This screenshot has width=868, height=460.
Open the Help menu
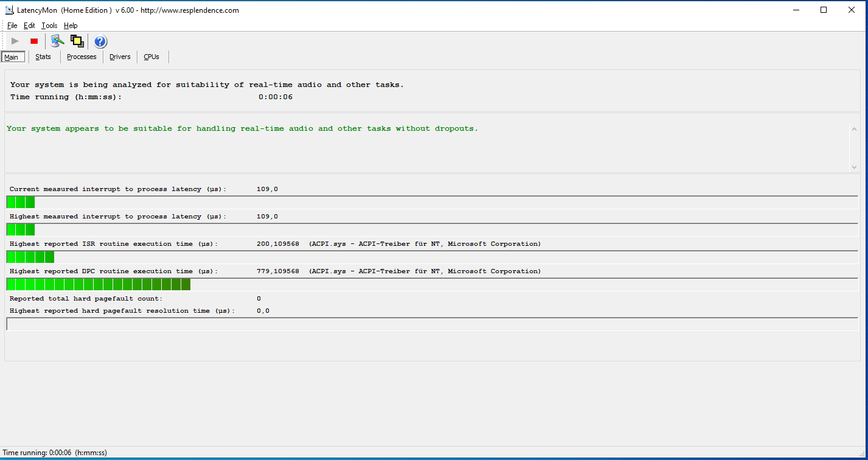[71, 26]
